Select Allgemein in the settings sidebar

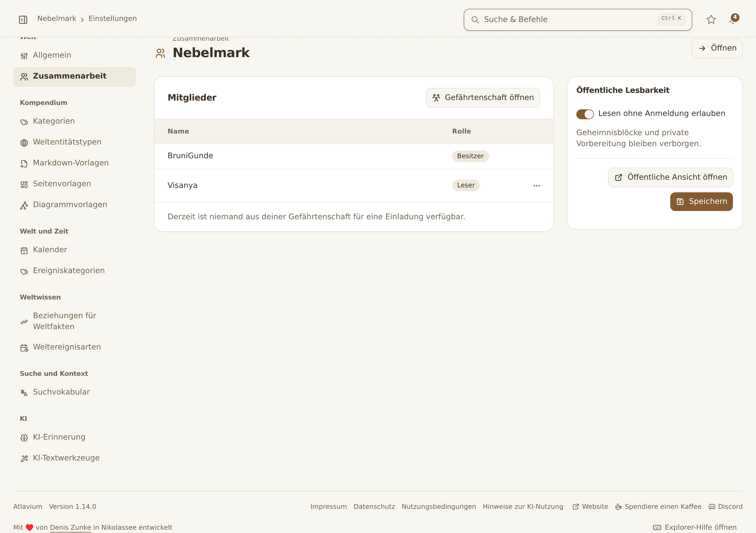[x=75, y=55]
